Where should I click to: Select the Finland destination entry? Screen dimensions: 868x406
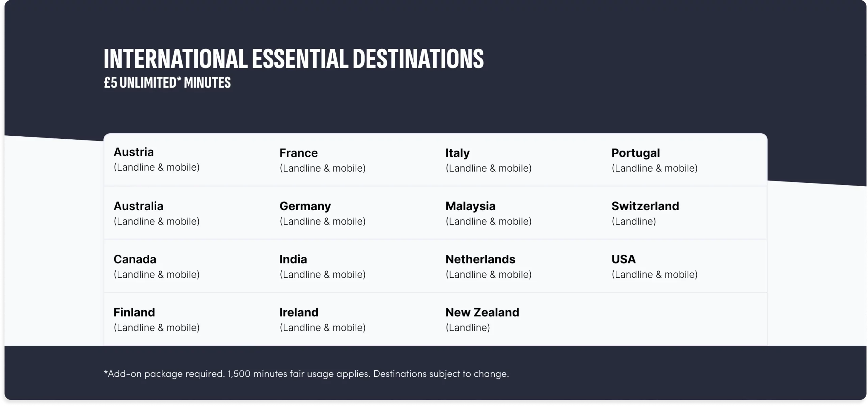coord(134,312)
